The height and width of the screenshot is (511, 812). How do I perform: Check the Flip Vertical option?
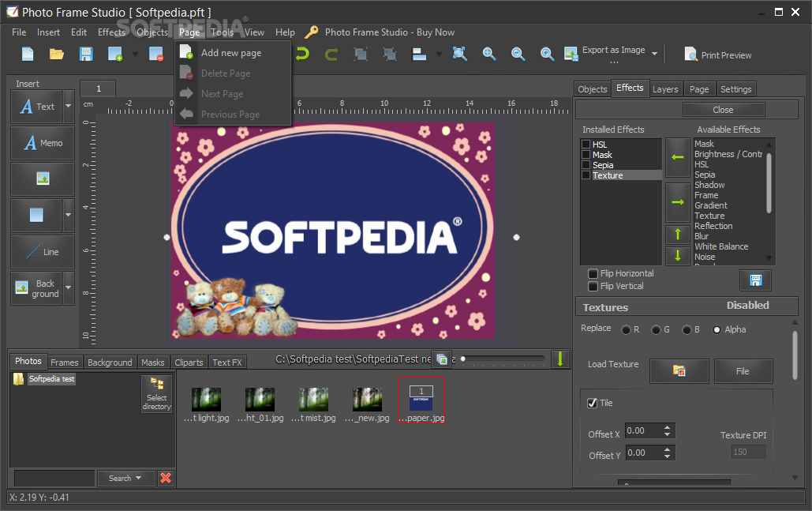coord(593,286)
